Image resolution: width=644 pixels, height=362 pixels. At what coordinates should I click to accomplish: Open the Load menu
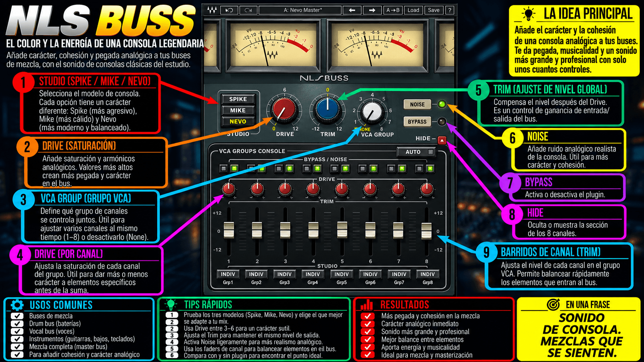413,10
